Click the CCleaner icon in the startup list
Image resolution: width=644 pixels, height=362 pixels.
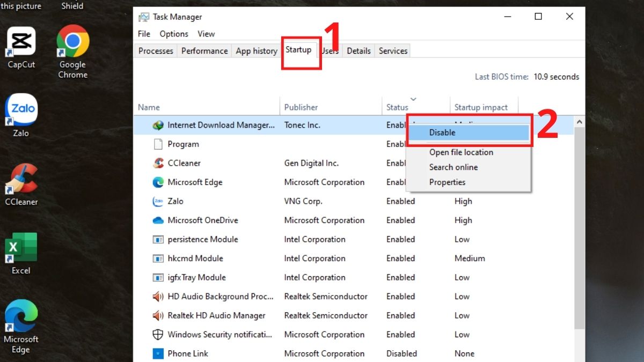pyautogui.click(x=158, y=163)
